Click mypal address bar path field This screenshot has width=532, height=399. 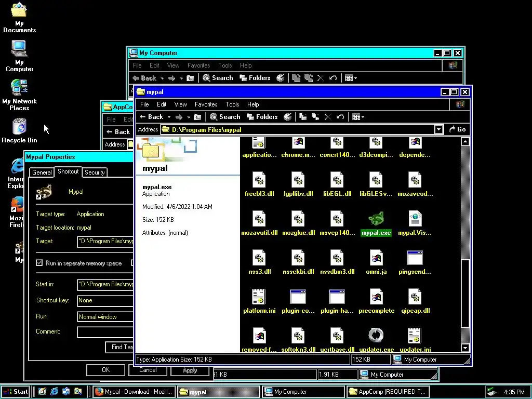tap(298, 129)
